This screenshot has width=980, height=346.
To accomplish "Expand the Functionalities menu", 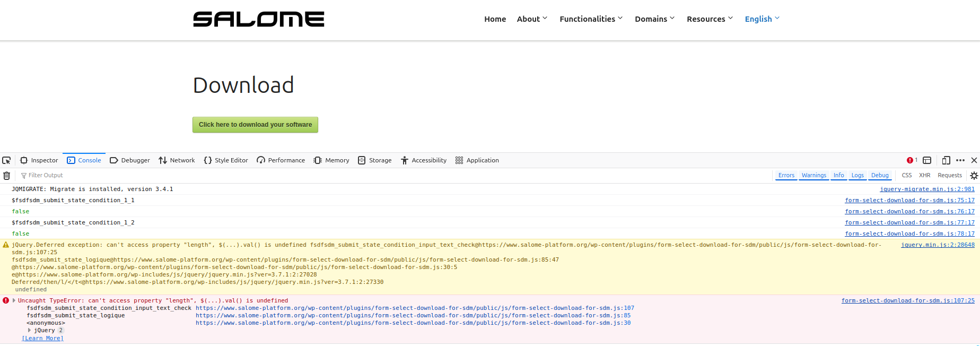I will 591,19.
